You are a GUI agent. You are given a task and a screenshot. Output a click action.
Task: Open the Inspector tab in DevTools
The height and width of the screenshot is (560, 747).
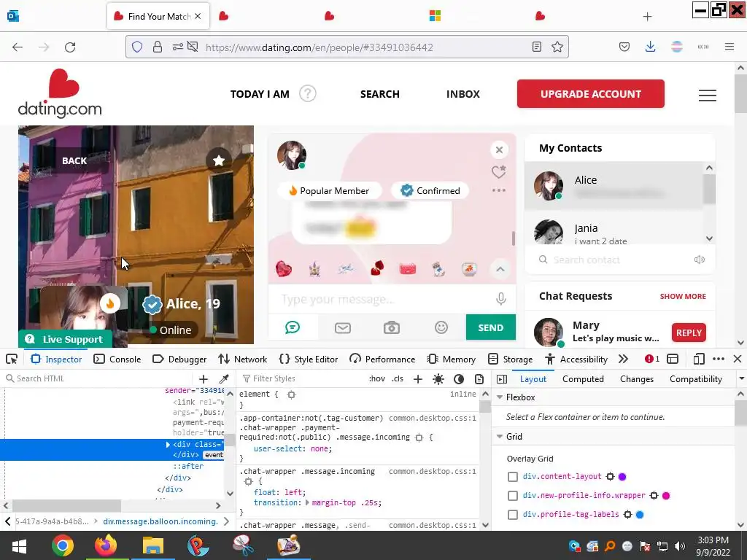click(x=56, y=359)
